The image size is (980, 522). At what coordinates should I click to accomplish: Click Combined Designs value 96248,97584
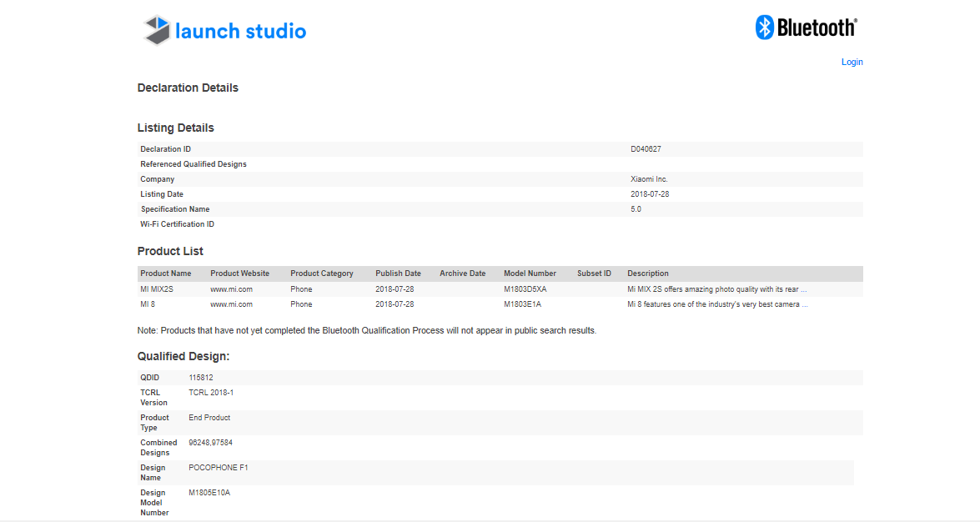pos(211,444)
